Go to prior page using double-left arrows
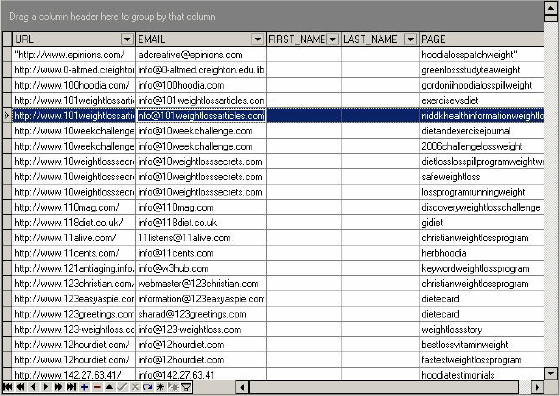The image size is (560, 396). (x=20, y=387)
